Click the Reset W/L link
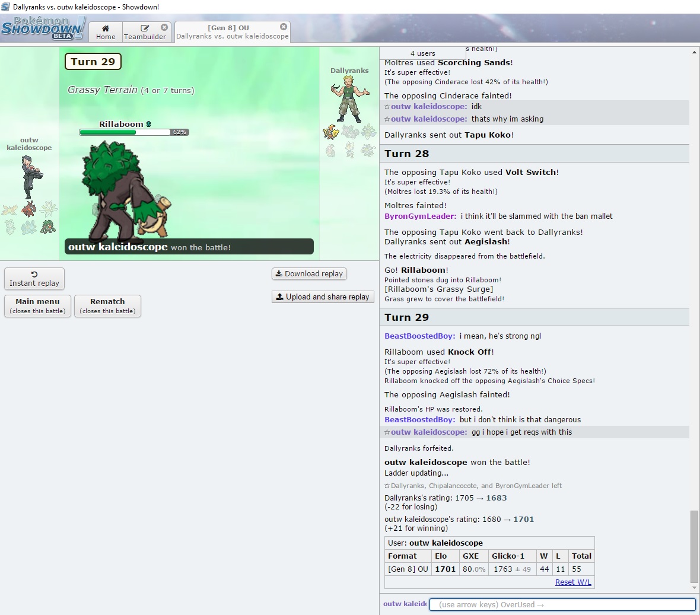 (x=573, y=582)
